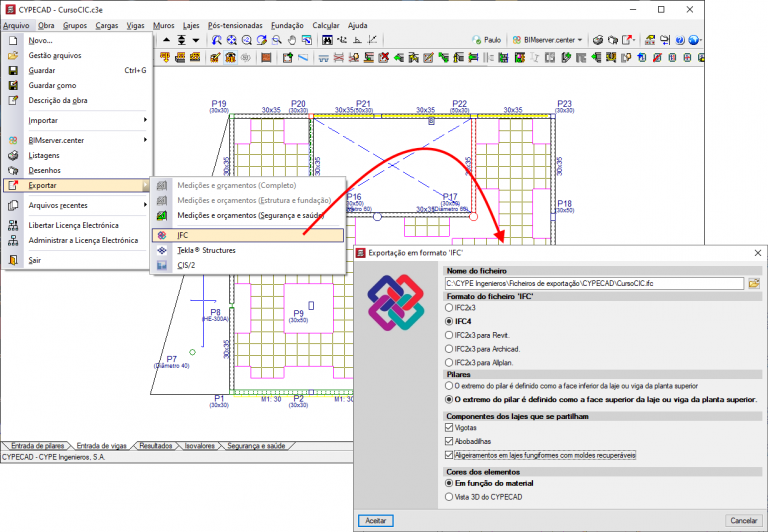
Task: Expand the Arquivos recentes submenu
Action: click(x=145, y=205)
